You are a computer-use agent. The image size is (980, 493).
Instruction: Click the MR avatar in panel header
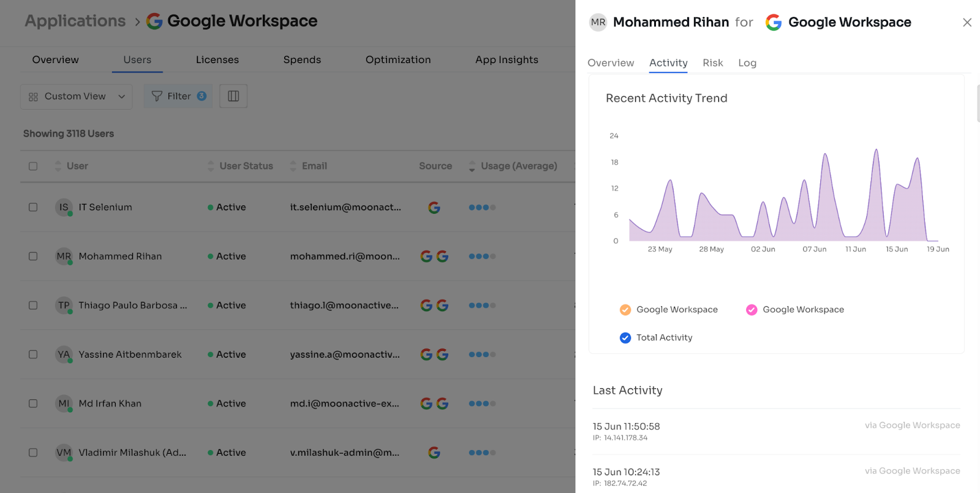click(598, 23)
